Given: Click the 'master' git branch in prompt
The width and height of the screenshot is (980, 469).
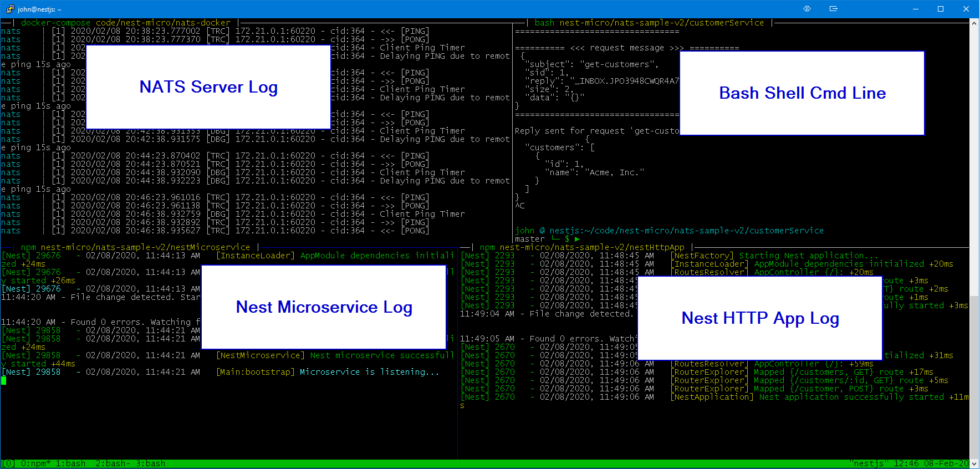Looking at the screenshot, I should 530,239.
